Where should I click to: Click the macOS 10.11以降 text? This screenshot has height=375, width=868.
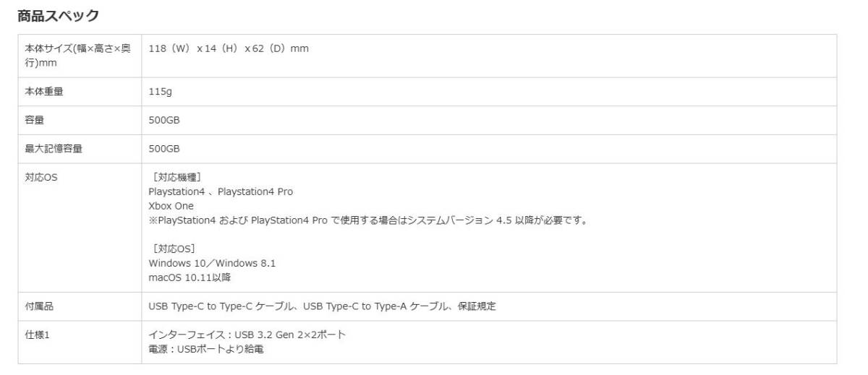click(190, 277)
